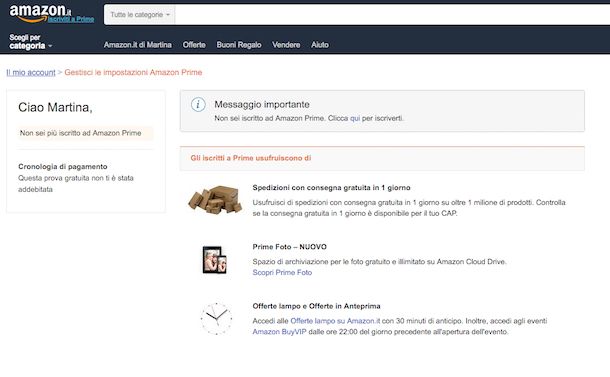Viewport: 610px width, 377px height.
Task: Go to Vendere in navigation bar
Action: point(286,45)
